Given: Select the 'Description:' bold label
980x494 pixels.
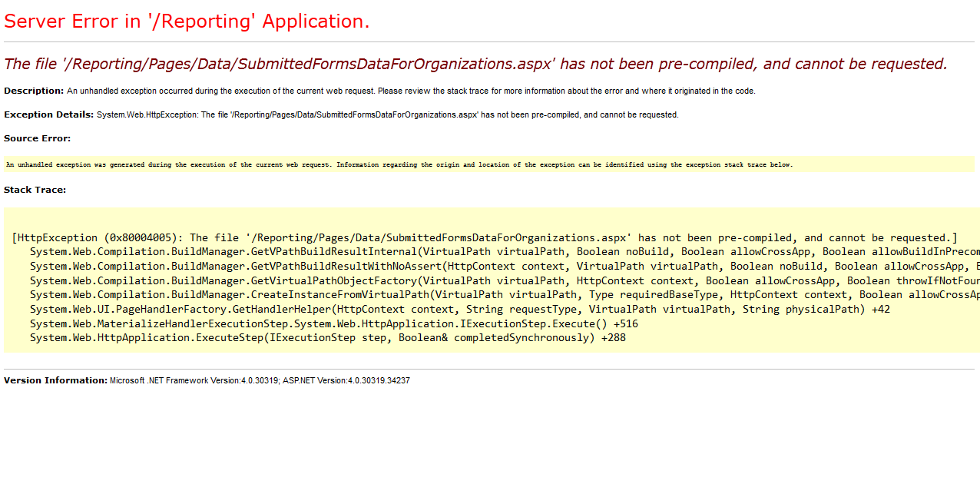Looking at the screenshot, I should pyautogui.click(x=34, y=91).
